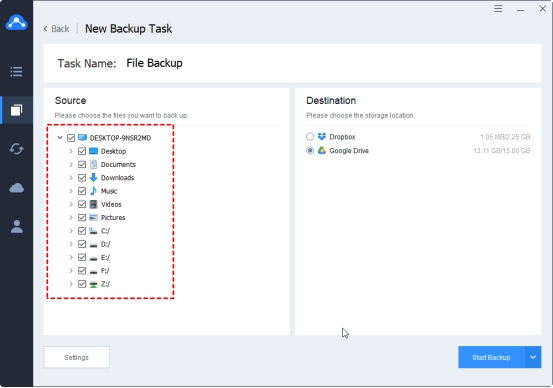Click the C:/ drive icon
Screen dimensions: 553x388
tap(93, 231)
